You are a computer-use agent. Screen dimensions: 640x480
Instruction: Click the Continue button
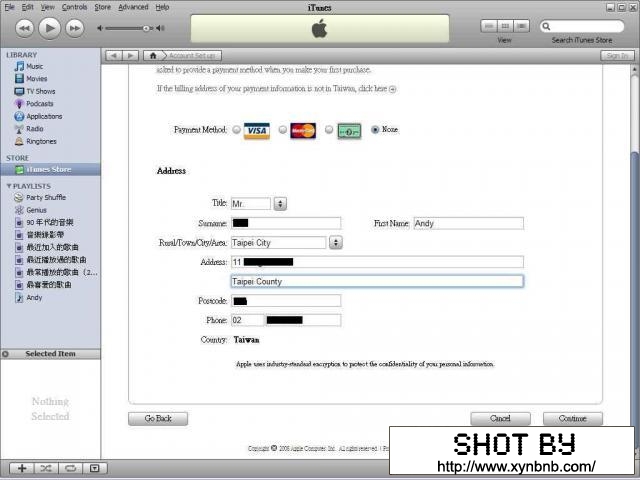(x=573, y=419)
